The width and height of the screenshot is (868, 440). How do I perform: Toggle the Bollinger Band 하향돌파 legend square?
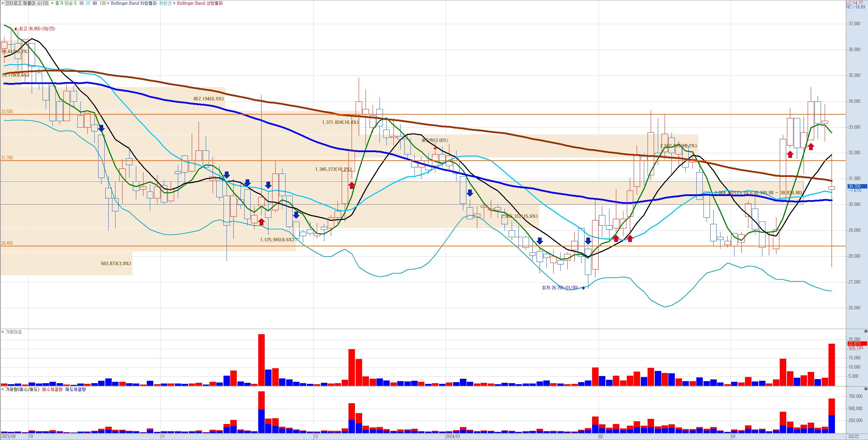[108, 3]
